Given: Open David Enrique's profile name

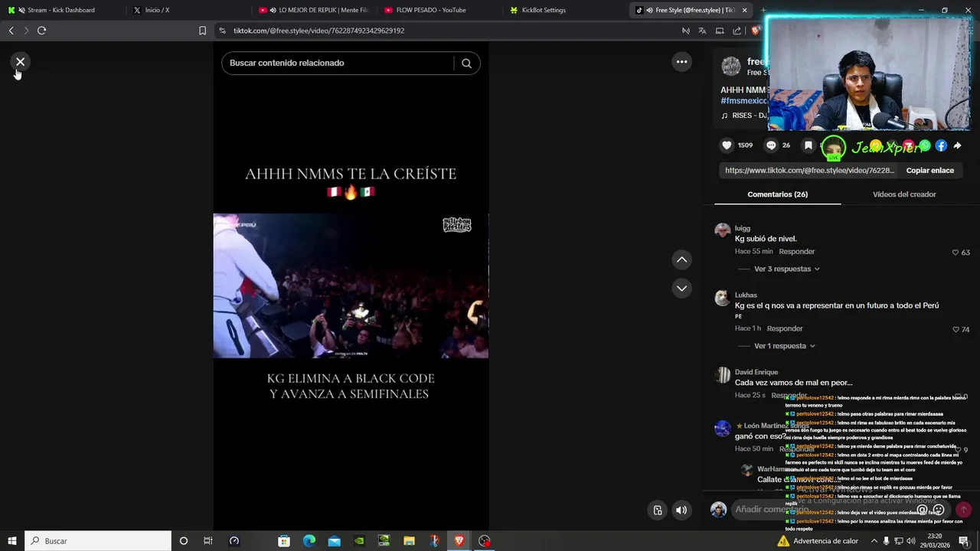Looking at the screenshot, I should 756,373.
